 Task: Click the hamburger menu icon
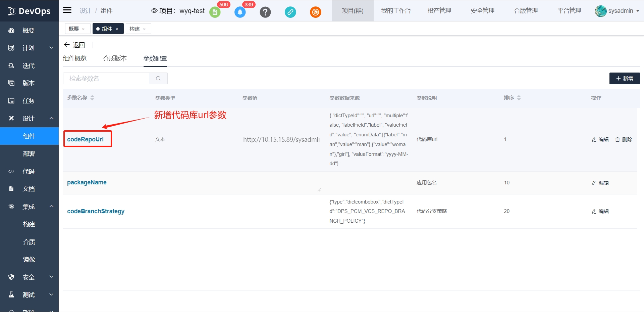click(x=67, y=10)
